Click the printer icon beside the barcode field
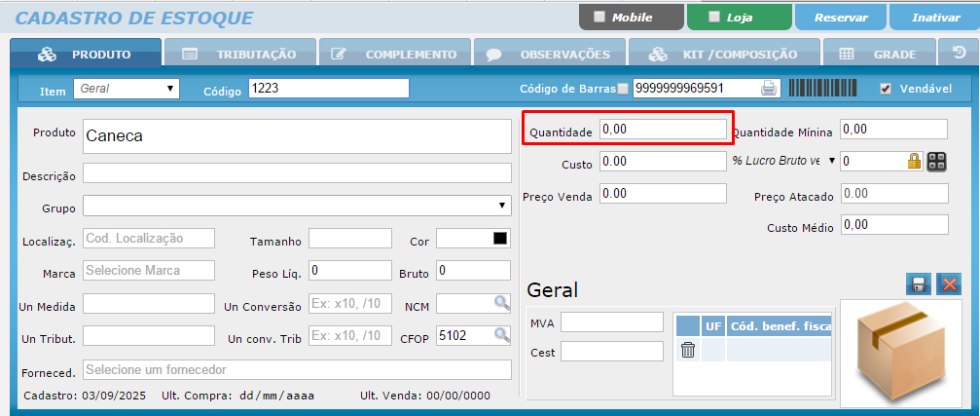The width and height of the screenshot is (980, 416). [769, 89]
